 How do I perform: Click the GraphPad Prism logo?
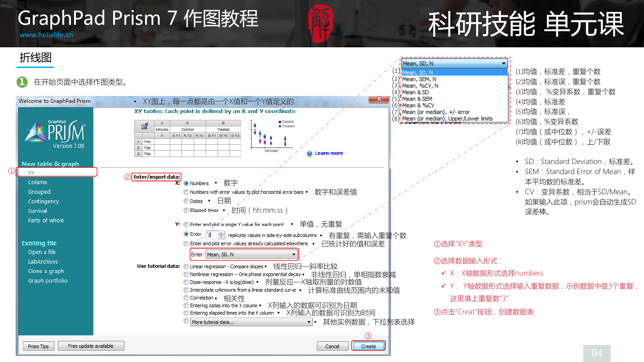[55, 131]
